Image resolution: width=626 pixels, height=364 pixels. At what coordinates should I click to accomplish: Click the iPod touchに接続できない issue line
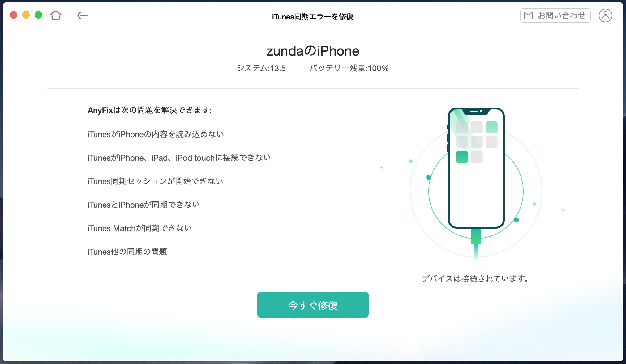click(x=179, y=158)
